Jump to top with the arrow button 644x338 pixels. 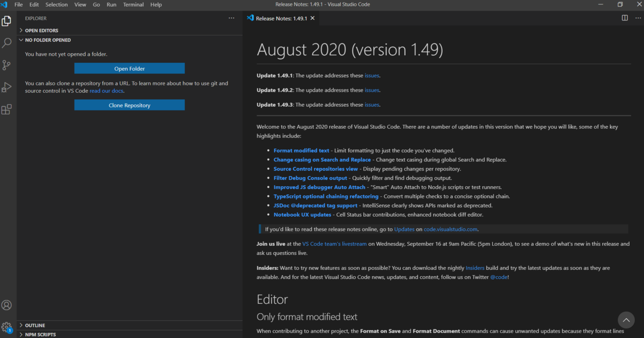pyautogui.click(x=626, y=320)
